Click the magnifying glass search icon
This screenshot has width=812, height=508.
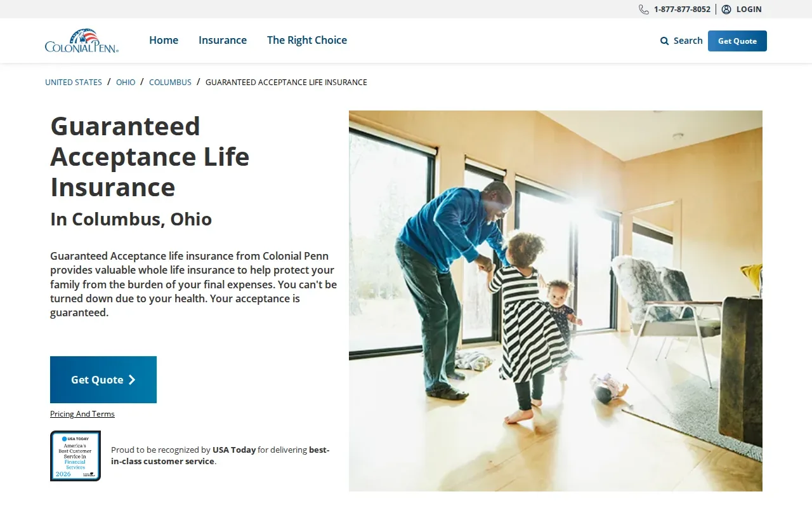664,41
